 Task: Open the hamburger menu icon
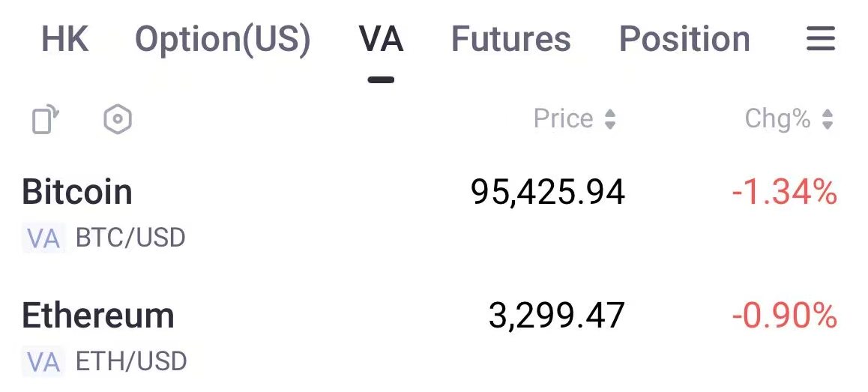pyautogui.click(x=820, y=39)
